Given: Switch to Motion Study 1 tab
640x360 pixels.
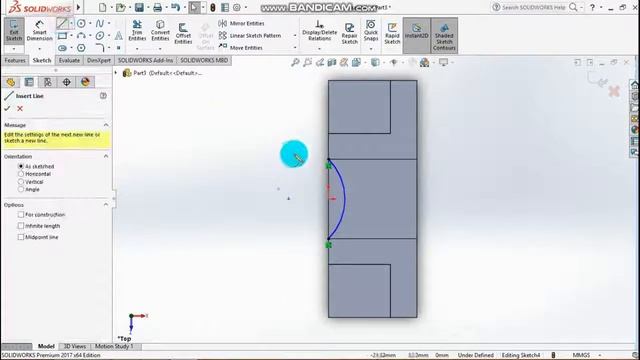Looking at the screenshot, I should click(114, 346).
